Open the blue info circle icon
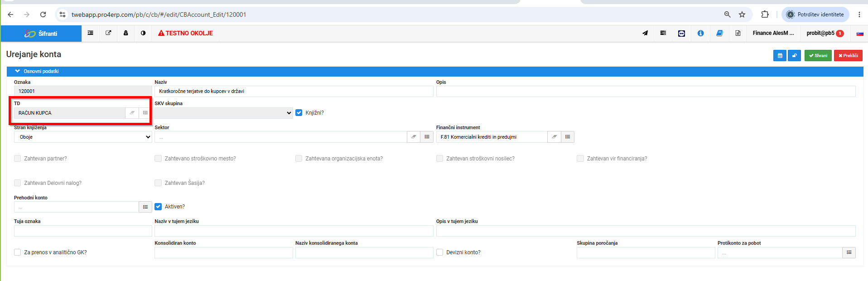The image size is (868, 281). tap(700, 33)
